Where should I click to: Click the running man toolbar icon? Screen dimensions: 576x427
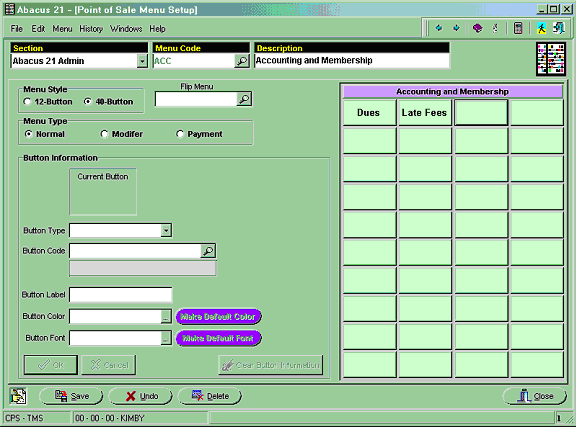tap(541, 28)
